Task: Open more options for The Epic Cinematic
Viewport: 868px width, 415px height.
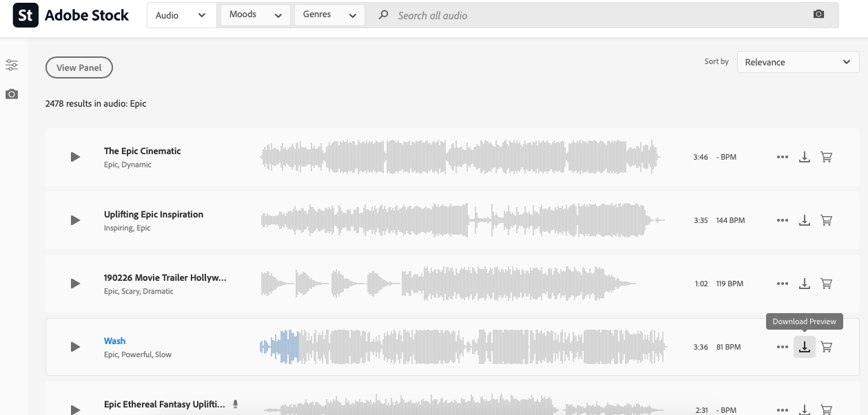Action: click(782, 157)
